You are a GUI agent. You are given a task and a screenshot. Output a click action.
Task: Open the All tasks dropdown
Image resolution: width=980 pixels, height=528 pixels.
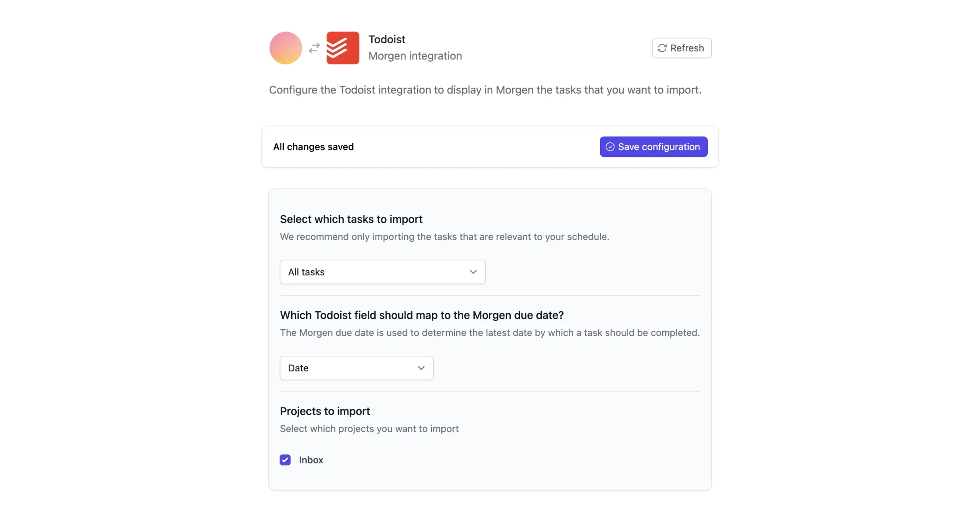[382, 272]
